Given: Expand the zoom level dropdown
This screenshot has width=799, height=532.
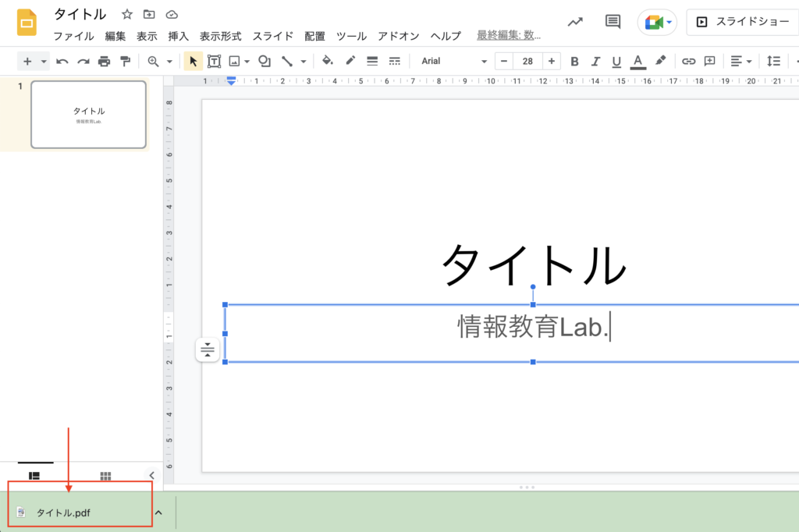Looking at the screenshot, I should tap(169, 62).
